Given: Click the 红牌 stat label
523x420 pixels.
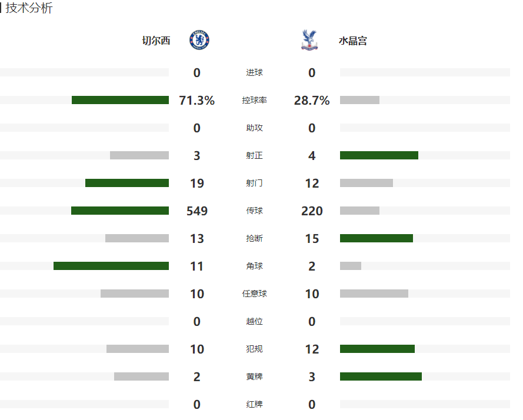Looking at the screenshot, I should 254,405.
